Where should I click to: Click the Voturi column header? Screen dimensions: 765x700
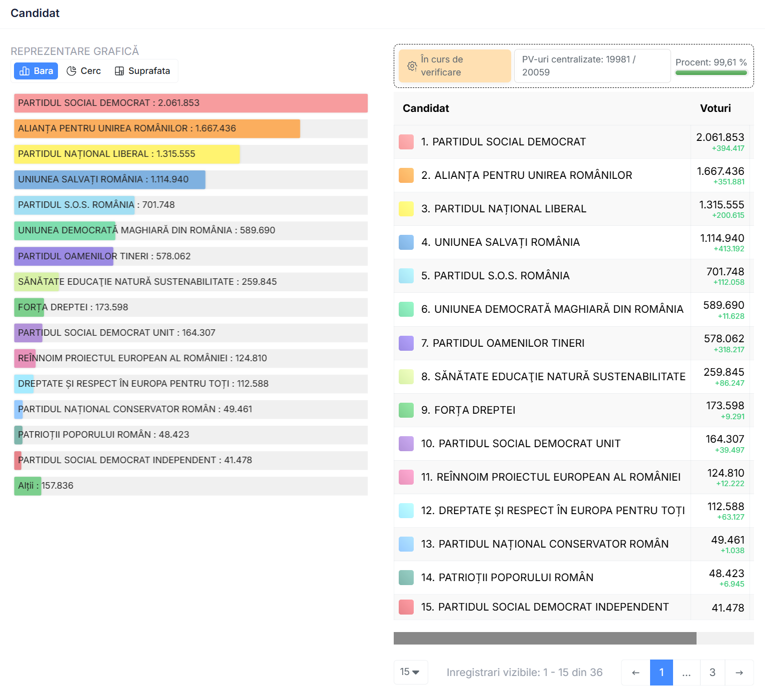tap(715, 108)
